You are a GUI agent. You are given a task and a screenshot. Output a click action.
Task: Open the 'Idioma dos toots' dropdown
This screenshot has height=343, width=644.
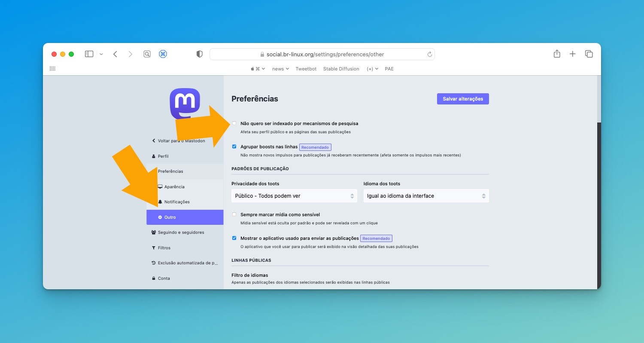[426, 196]
